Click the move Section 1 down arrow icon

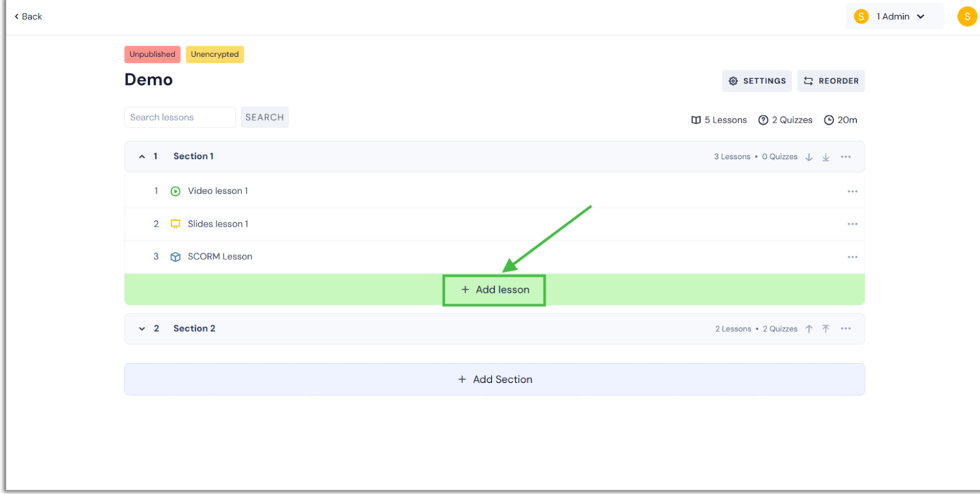click(x=808, y=156)
